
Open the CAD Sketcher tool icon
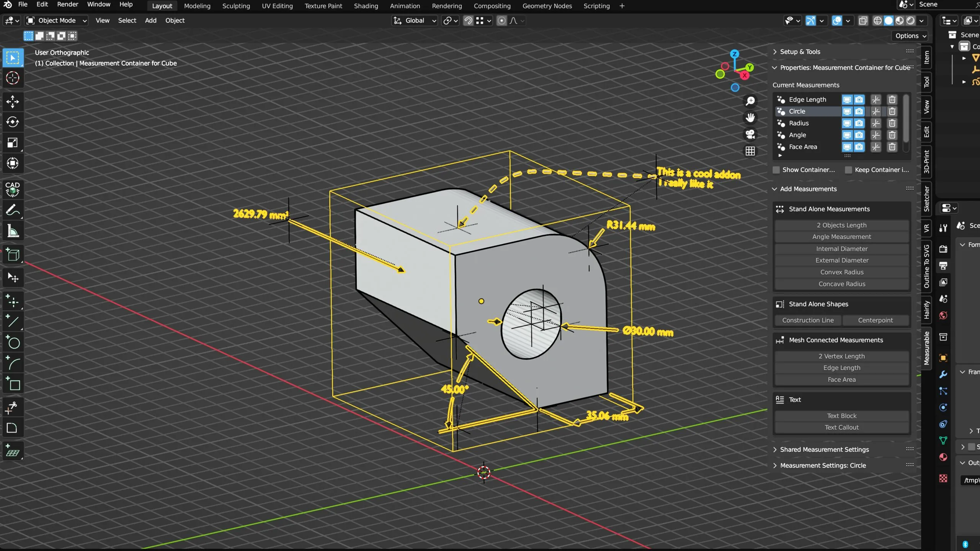(x=13, y=189)
